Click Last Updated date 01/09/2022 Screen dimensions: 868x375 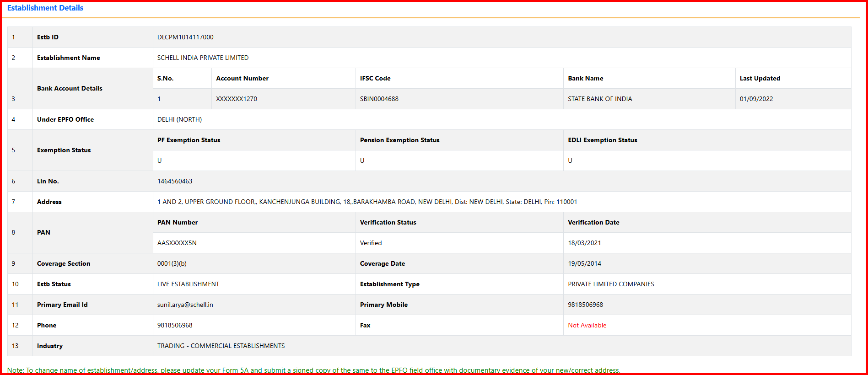(756, 99)
